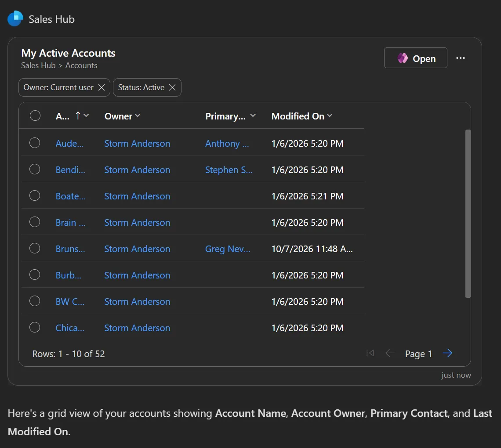Open Stephen S... primary contact link
This screenshot has width=501, height=448.
(x=229, y=170)
